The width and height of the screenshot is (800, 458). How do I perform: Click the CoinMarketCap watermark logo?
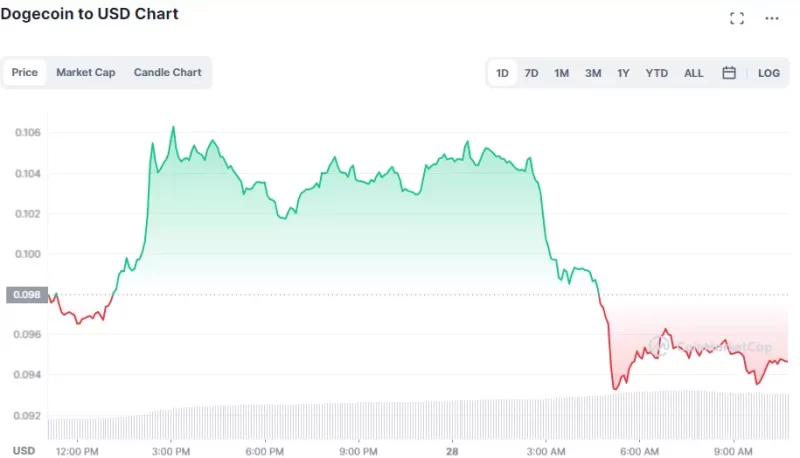tap(711, 347)
